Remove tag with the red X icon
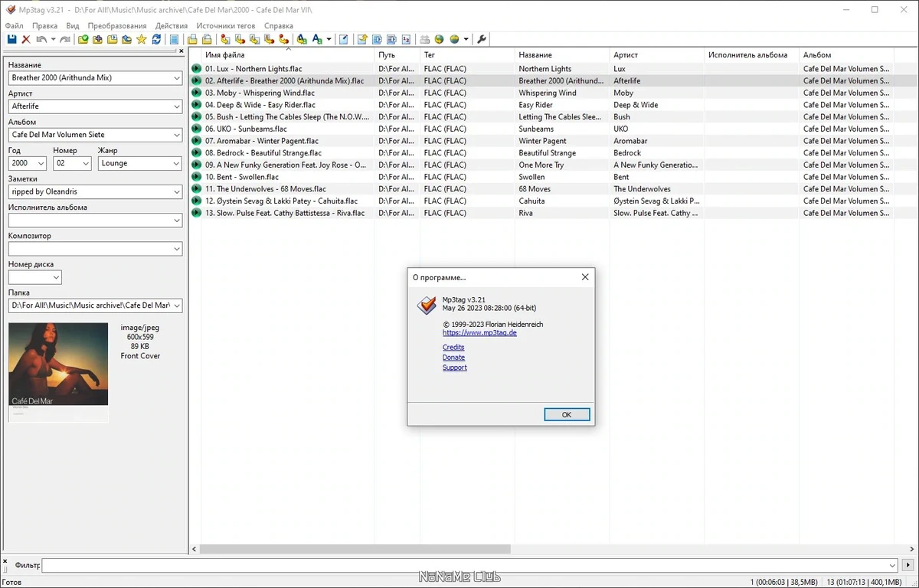 pyautogui.click(x=26, y=39)
